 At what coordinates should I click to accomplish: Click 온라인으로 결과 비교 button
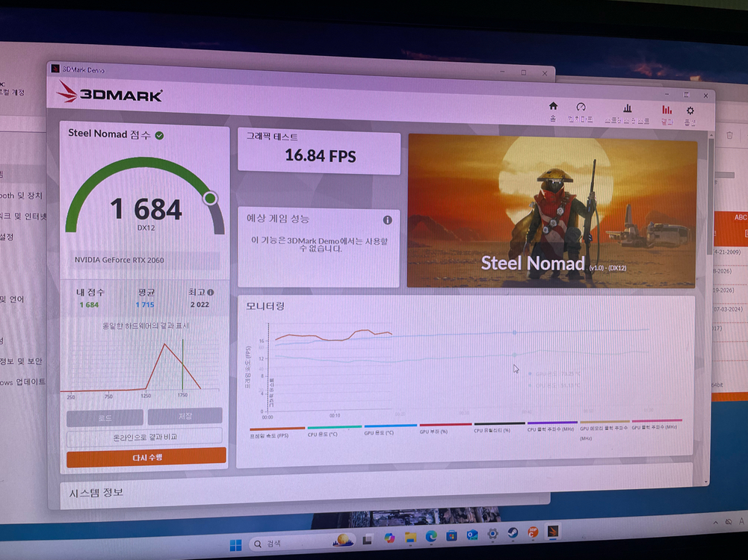(x=144, y=437)
